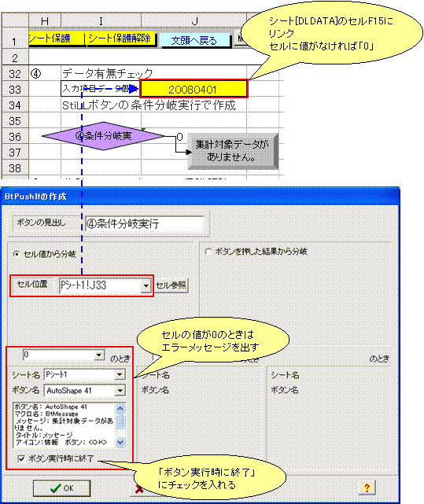The image size is (424, 504).
Task: Open the ボタン名 AutoShape 41 dropdown
Action: 120,391
